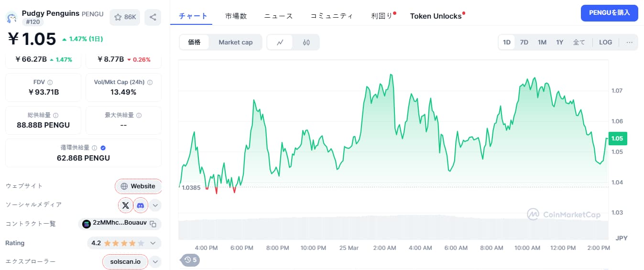Select the 1M time range
Image resolution: width=644 pixels, height=270 pixels.
click(x=542, y=42)
